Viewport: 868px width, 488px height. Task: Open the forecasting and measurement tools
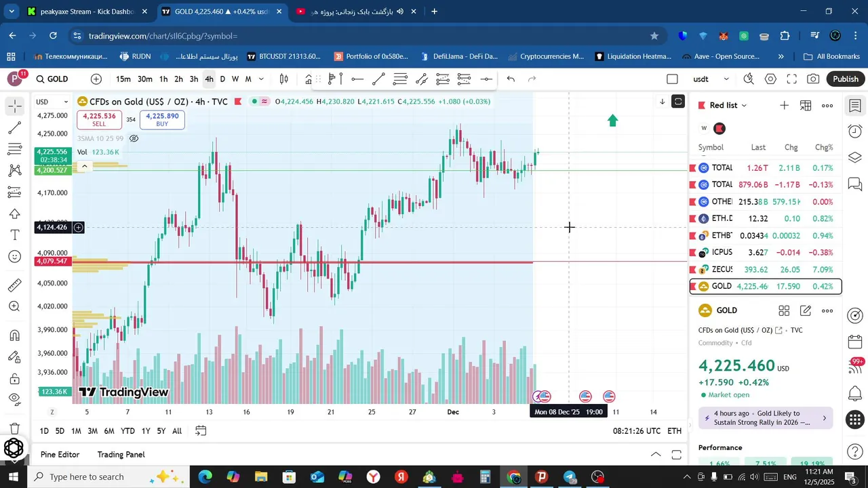[15, 192]
